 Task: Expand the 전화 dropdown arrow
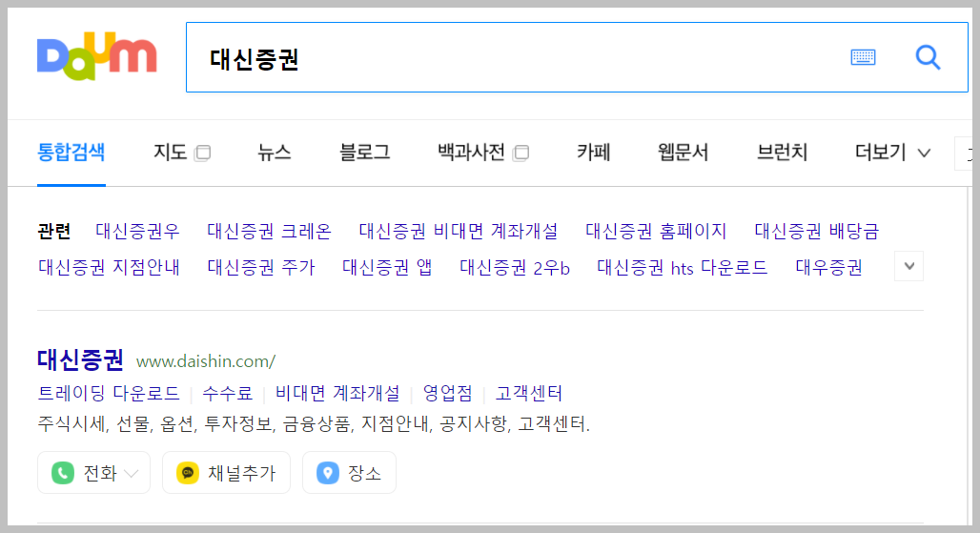coord(132,474)
